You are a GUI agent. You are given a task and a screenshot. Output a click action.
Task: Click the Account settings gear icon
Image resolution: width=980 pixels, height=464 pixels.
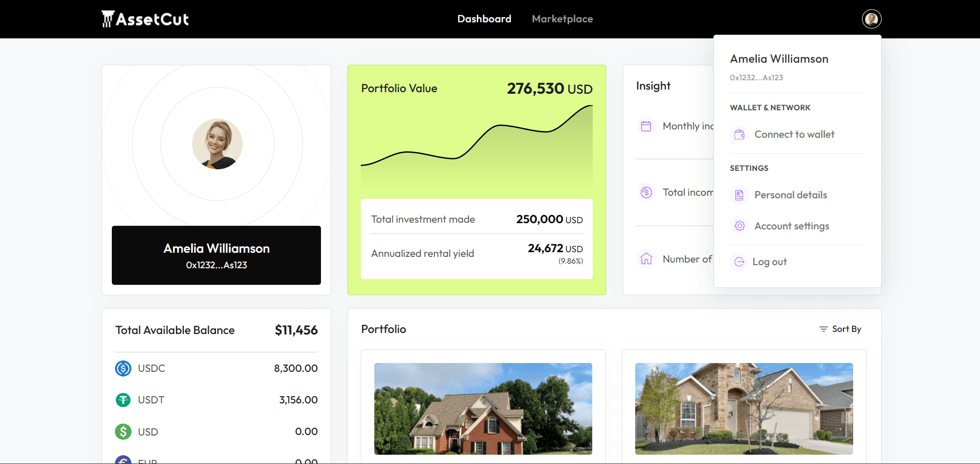tap(739, 226)
